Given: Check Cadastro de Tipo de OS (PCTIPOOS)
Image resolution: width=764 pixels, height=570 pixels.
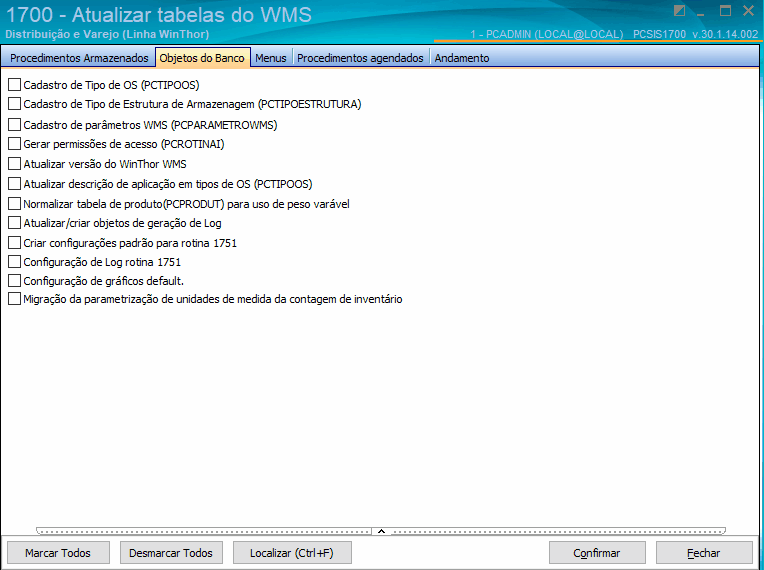Looking at the screenshot, I should coord(15,85).
